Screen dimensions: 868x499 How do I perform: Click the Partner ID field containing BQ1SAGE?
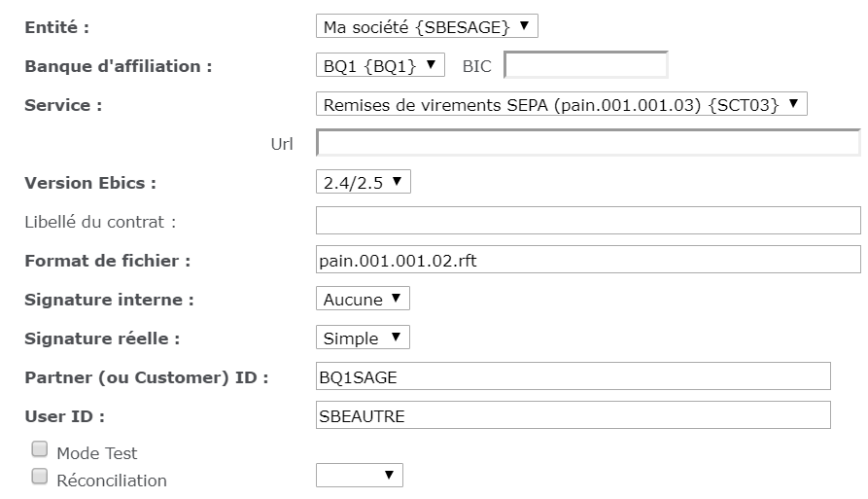(573, 376)
